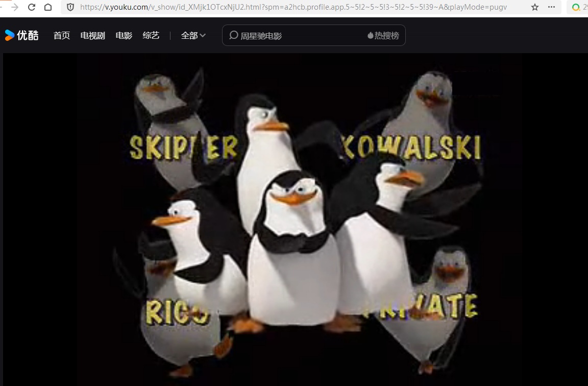Click the search magnifier icon
This screenshot has height=386, width=588.
pos(234,35)
